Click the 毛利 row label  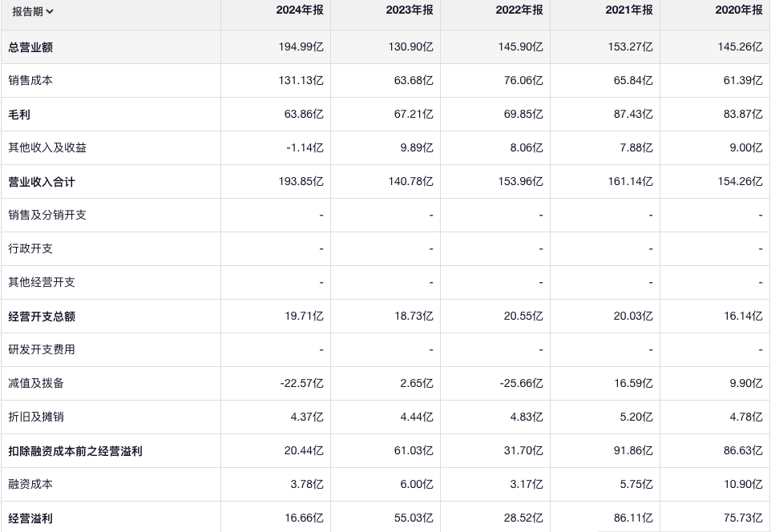tap(19, 115)
